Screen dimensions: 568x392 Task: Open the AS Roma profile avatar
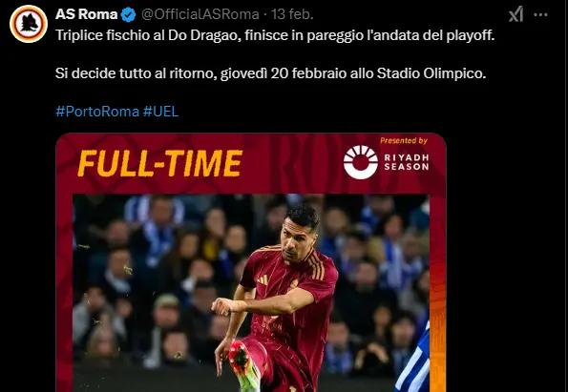tap(29, 24)
